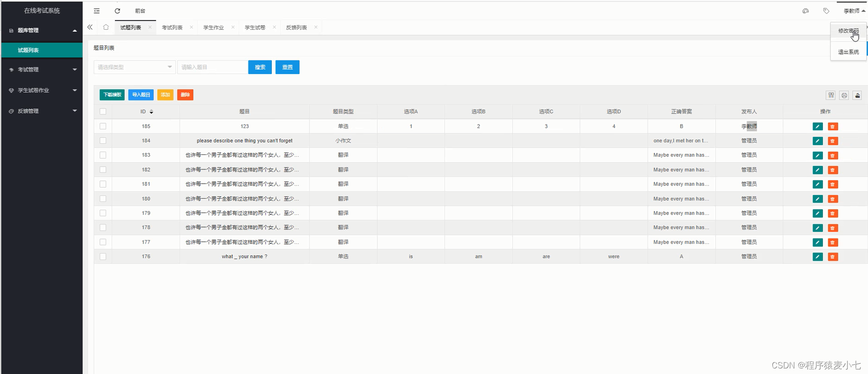
Task: Expand the 反馈管理 sidebar menu
Action: (x=42, y=111)
